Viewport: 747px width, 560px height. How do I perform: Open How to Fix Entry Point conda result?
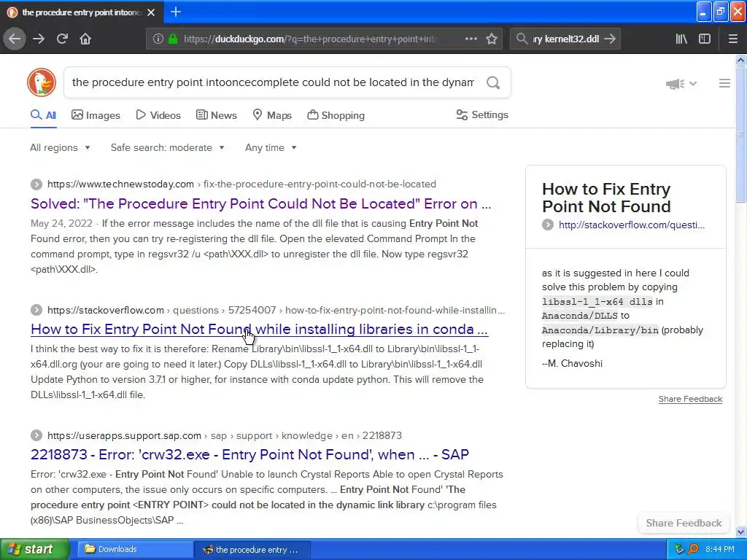pos(259,329)
